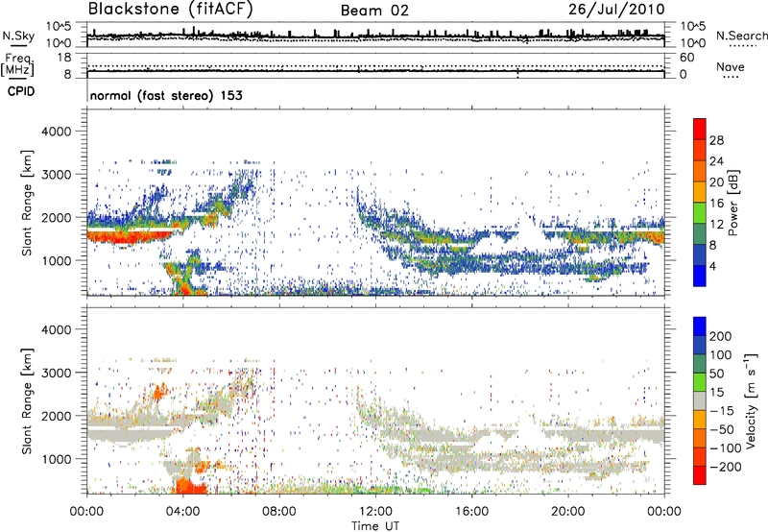
Task: Click the '04:00' time axis label
Action: coord(182,512)
